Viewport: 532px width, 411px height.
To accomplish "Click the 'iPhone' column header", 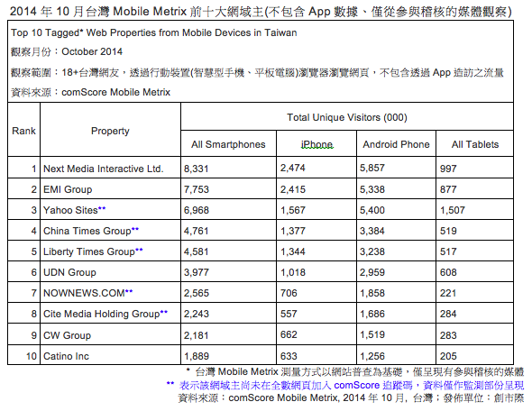I will [316, 144].
